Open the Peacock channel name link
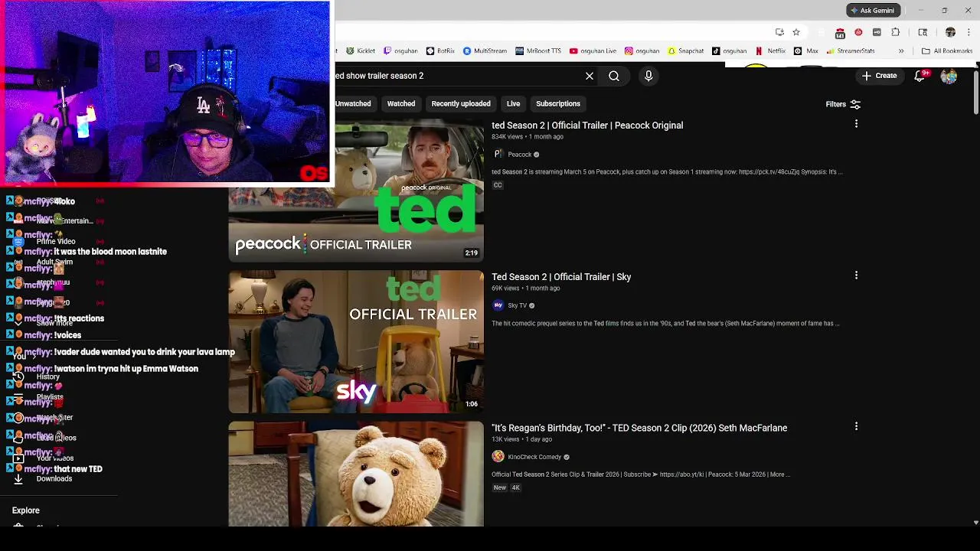Image resolution: width=980 pixels, height=551 pixels. (519, 155)
